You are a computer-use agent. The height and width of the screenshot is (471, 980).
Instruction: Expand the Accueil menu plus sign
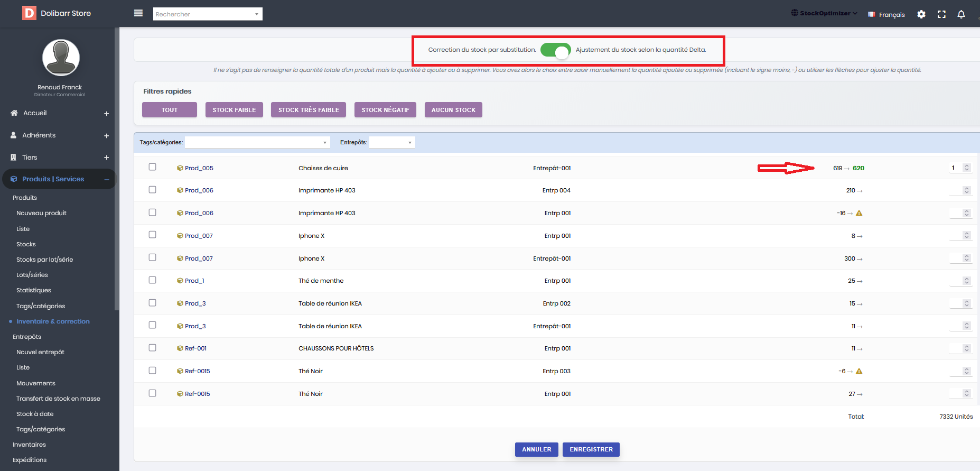[x=106, y=114]
